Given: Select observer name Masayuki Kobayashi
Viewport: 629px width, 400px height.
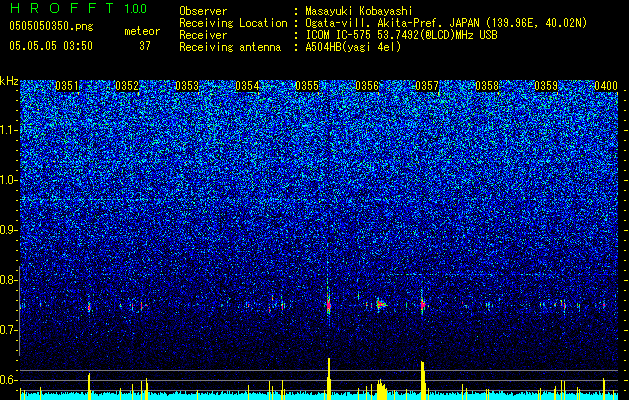Looking at the screenshot, I should coord(359,11).
